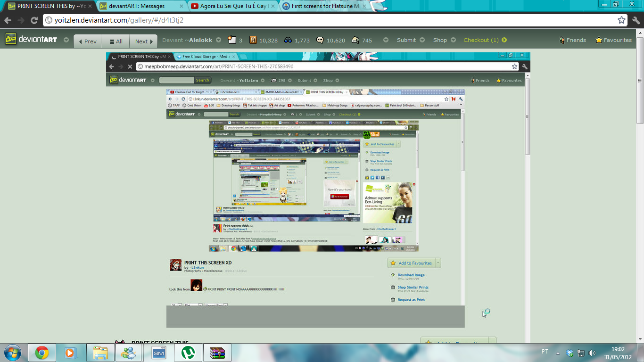The image size is (644, 362).
Task: Open the deviantART logo home link
Action: [x=31, y=40]
